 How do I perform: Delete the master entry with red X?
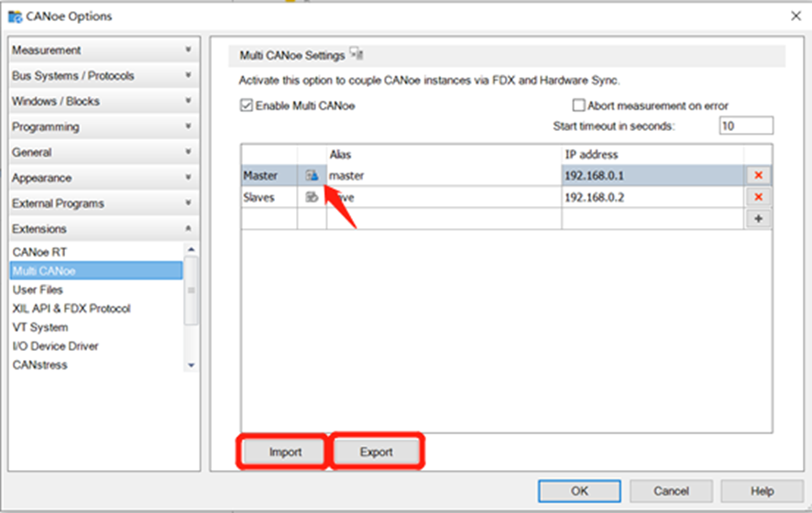click(x=758, y=176)
